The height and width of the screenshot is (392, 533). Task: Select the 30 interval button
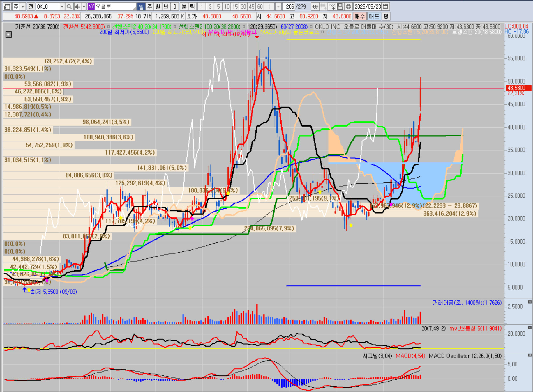coord(243,6)
